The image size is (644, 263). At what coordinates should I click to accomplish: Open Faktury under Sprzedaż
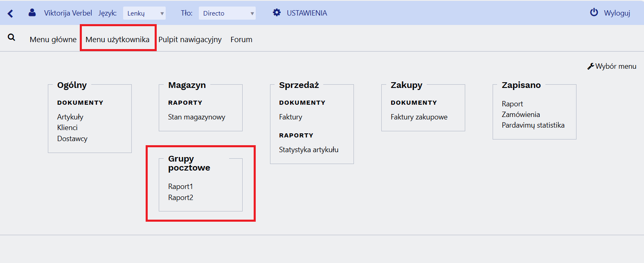click(x=290, y=117)
